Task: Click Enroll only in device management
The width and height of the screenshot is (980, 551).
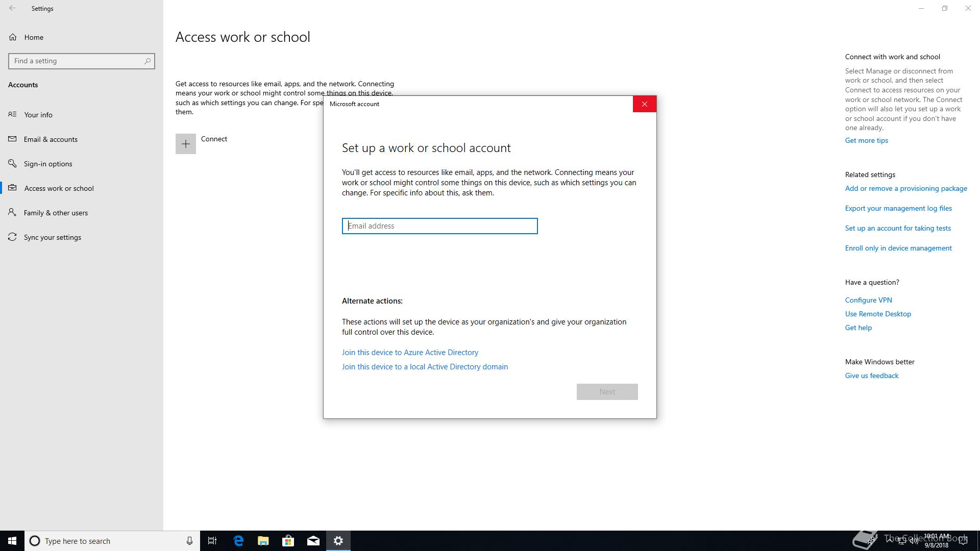Action: click(898, 248)
